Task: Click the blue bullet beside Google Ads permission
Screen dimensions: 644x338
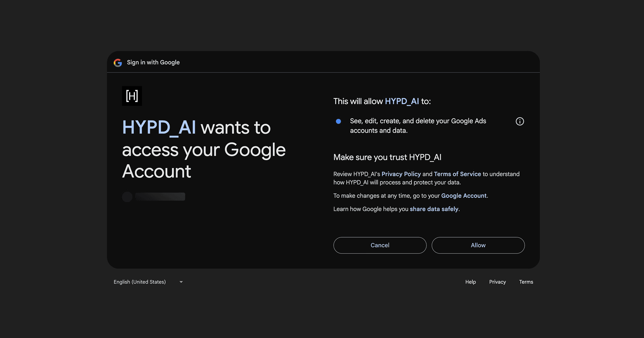Action: [x=338, y=121]
